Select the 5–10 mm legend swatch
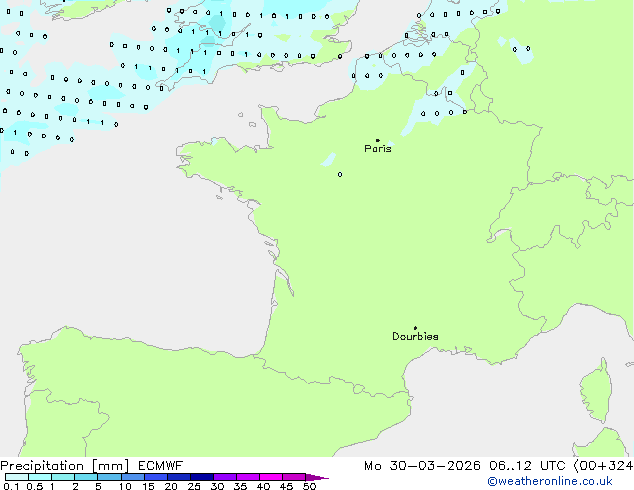Viewport: 634px width, 490px height. coord(110,477)
